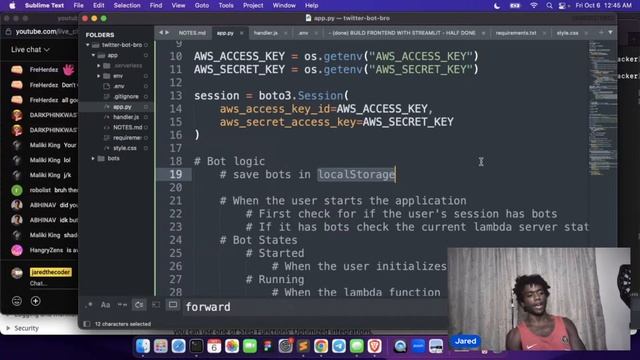This screenshot has width=640, height=360.
Task: Expand the bots folder in sidebar
Action: coord(93,158)
